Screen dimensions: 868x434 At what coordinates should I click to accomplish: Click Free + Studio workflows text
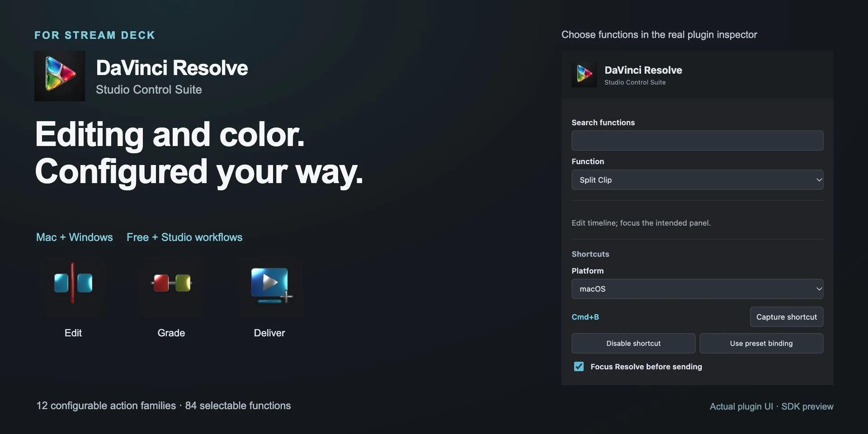[x=184, y=237]
